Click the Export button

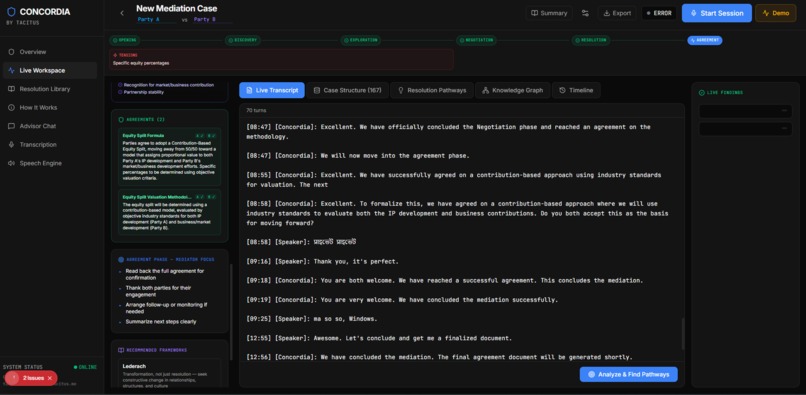pyautogui.click(x=617, y=13)
